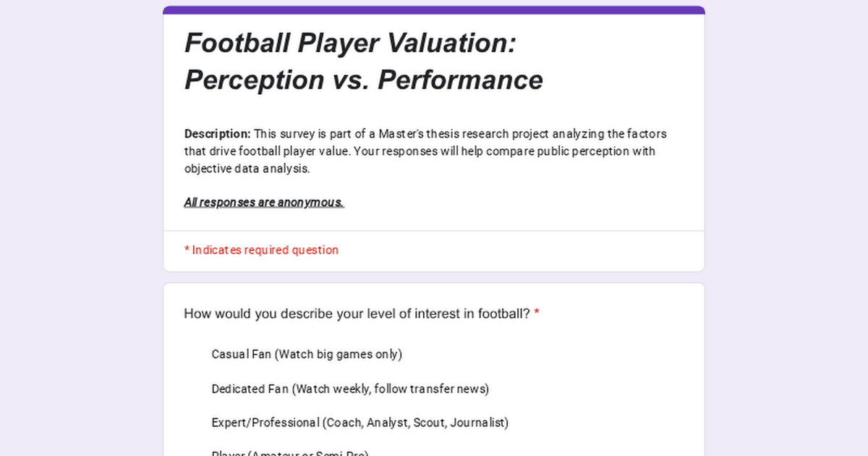Click the 'Perception vs. Performance' title line
Image resolution: width=868 pixels, height=456 pixels.
coord(363,80)
